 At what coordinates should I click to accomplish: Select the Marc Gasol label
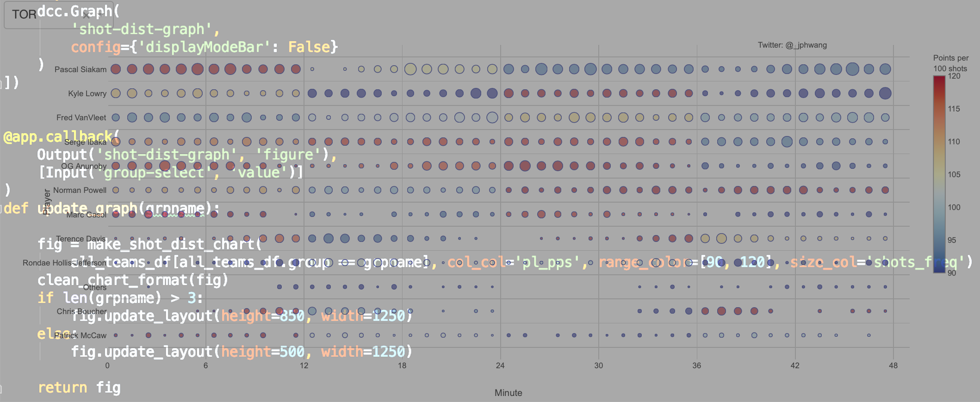87,215
